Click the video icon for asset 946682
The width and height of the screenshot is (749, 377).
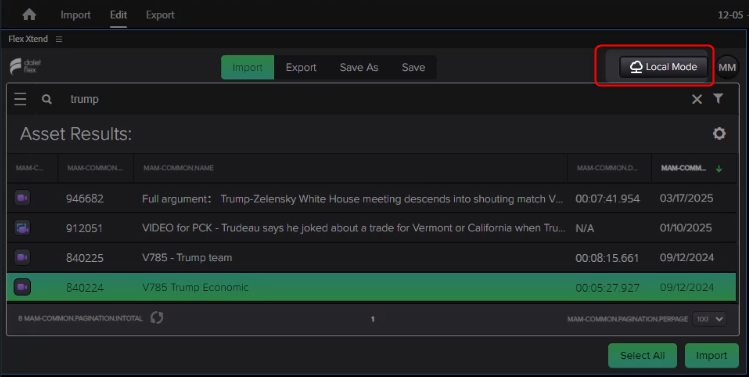point(22,198)
